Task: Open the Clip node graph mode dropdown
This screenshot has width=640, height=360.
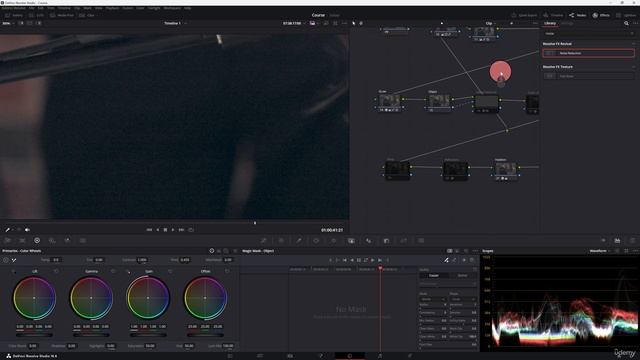Action: (x=491, y=23)
